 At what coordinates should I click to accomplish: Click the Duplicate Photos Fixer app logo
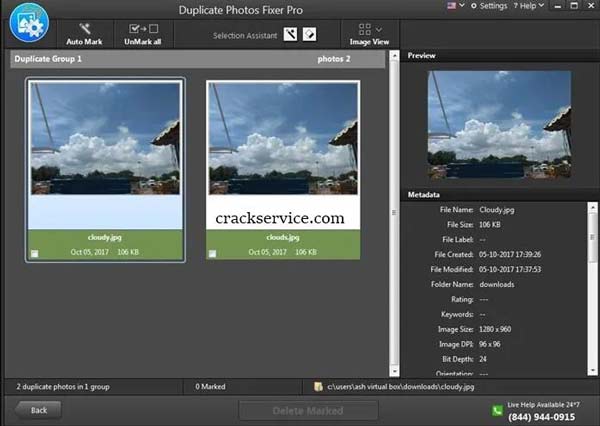(30, 23)
